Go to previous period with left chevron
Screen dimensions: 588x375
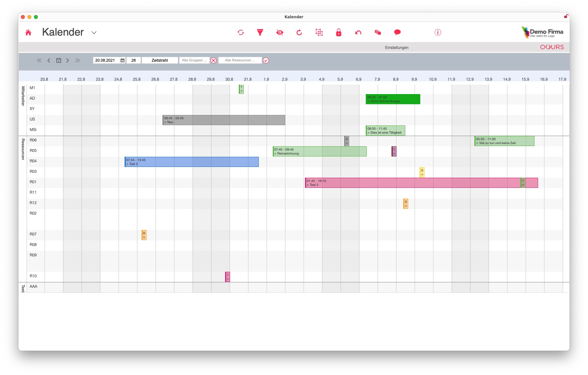pyautogui.click(x=49, y=60)
